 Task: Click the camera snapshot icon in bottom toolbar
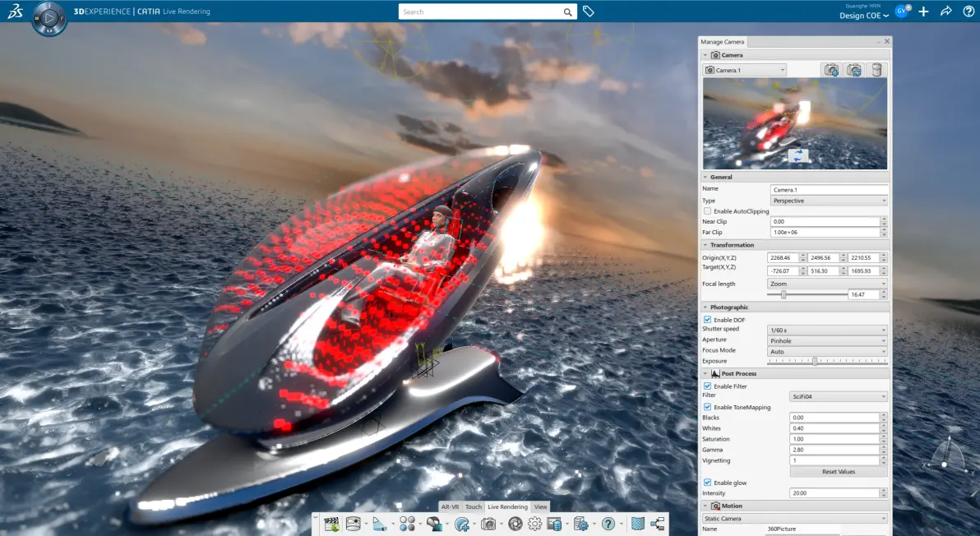pyautogui.click(x=488, y=524)
